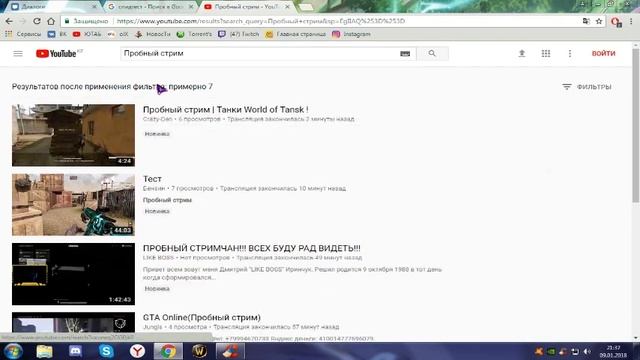The image size is (640, 360).
Task: Switch to the Диалоги browser tab
Action: (x=53, y=7)
